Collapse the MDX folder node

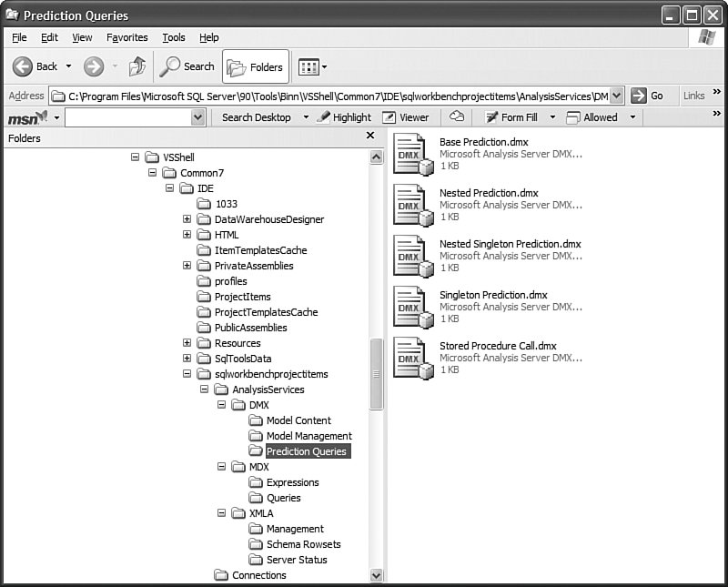click(222, 467)
